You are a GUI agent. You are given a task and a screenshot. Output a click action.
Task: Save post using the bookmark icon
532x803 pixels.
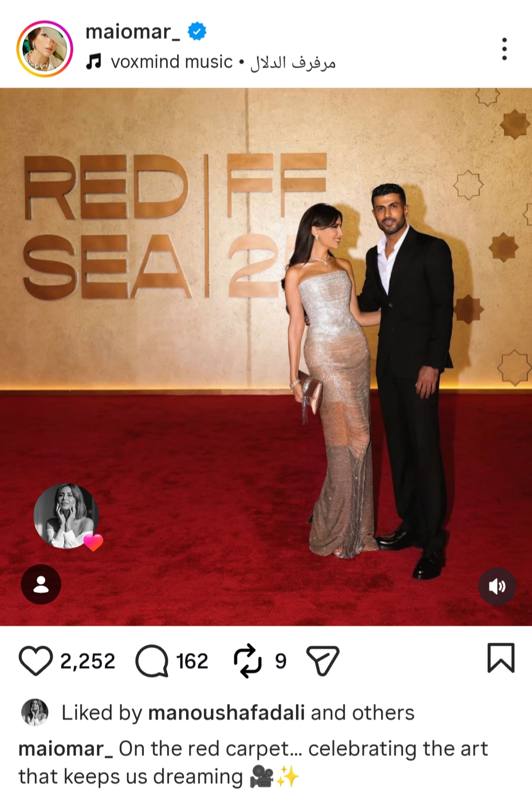pos(500,658)
